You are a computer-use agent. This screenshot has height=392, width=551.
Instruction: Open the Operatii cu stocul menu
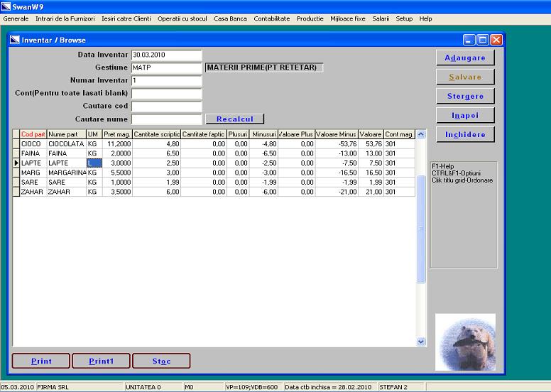[183, 18]
